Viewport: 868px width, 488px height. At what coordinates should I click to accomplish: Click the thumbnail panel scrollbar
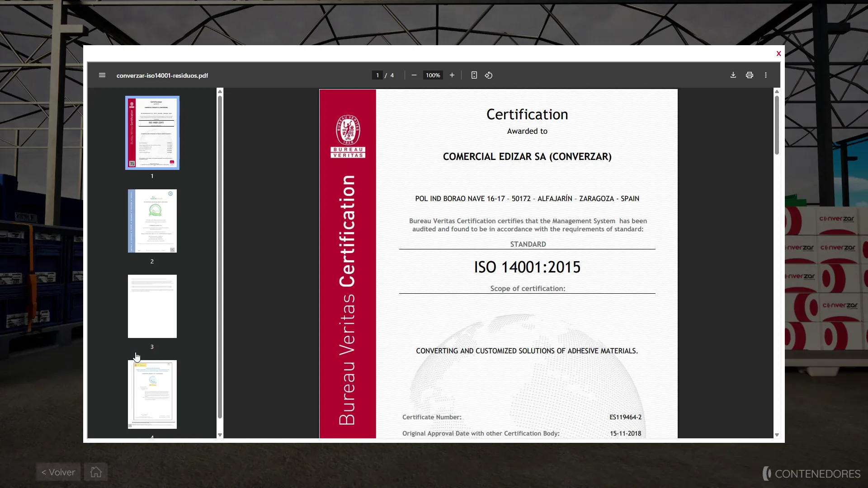(220, 257)
